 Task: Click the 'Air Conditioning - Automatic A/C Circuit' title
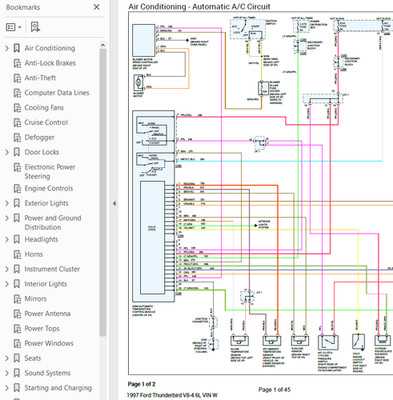point(199,6)
